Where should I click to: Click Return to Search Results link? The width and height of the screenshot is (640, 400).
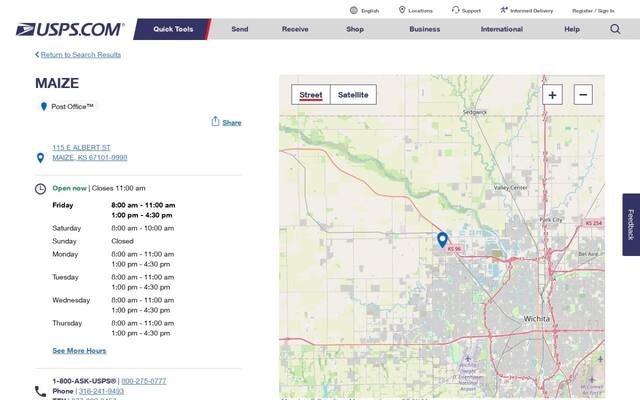click(x=80, y=55)
